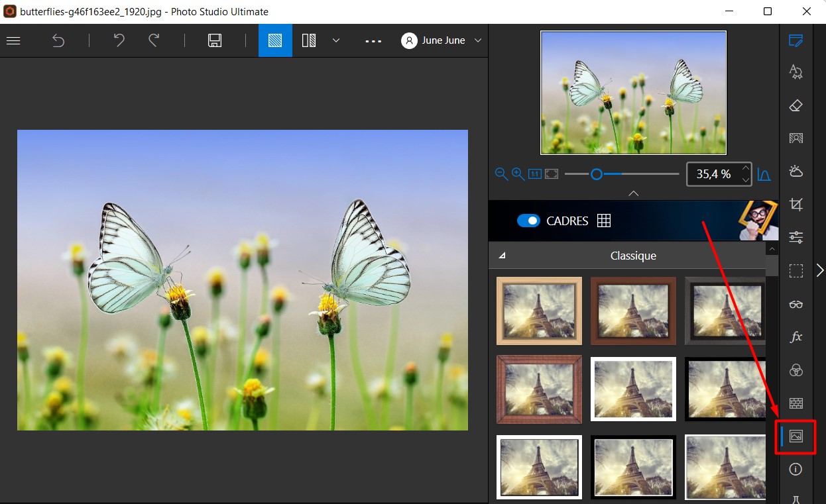Click the zoom in magnifier icon
The width and height of the screenshot is (826, 504).
pos(518,174)
